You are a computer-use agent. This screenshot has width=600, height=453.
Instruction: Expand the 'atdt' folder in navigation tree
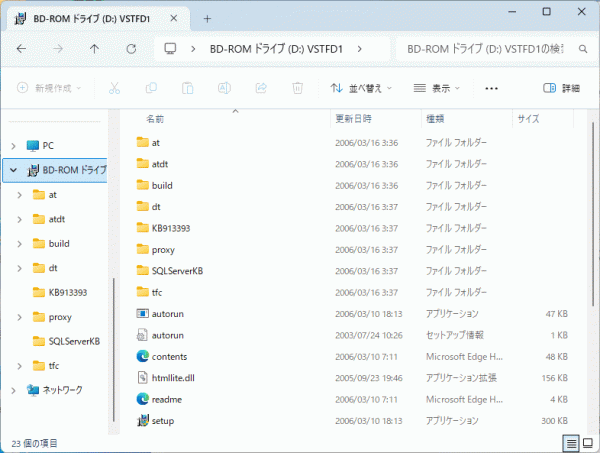tap(20, 219)
